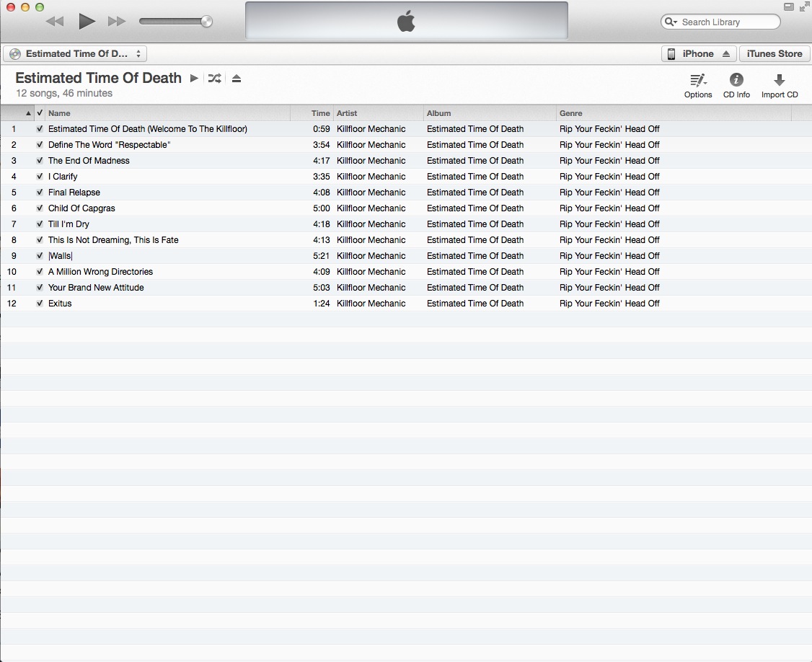Select track name Child Of Capgras

(x=81, y=208)
